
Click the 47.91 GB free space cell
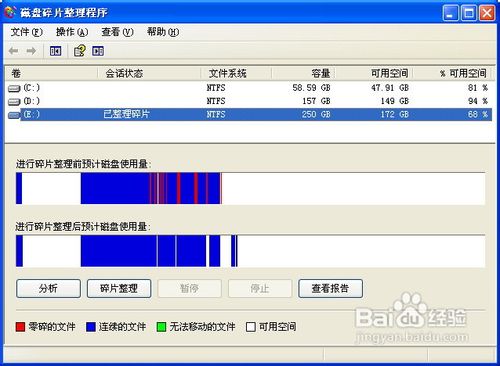pyautogui.click(x=390, y=88)
